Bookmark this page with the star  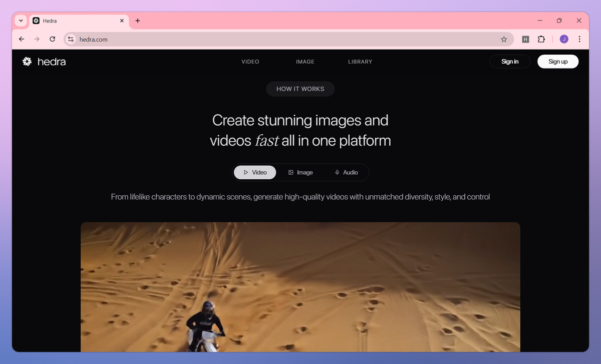[x=504, y=39]
